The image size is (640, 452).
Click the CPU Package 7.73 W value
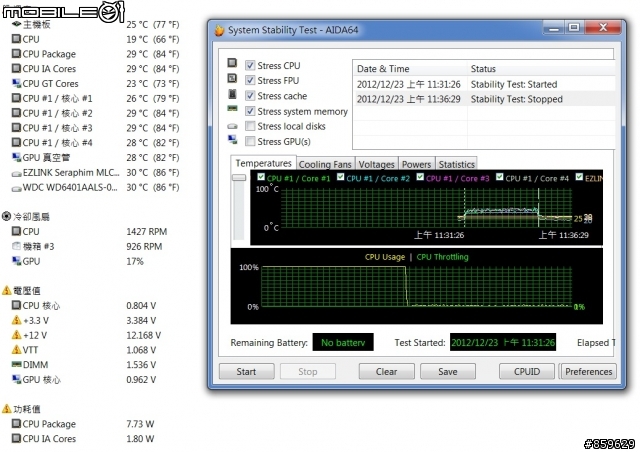140,424
